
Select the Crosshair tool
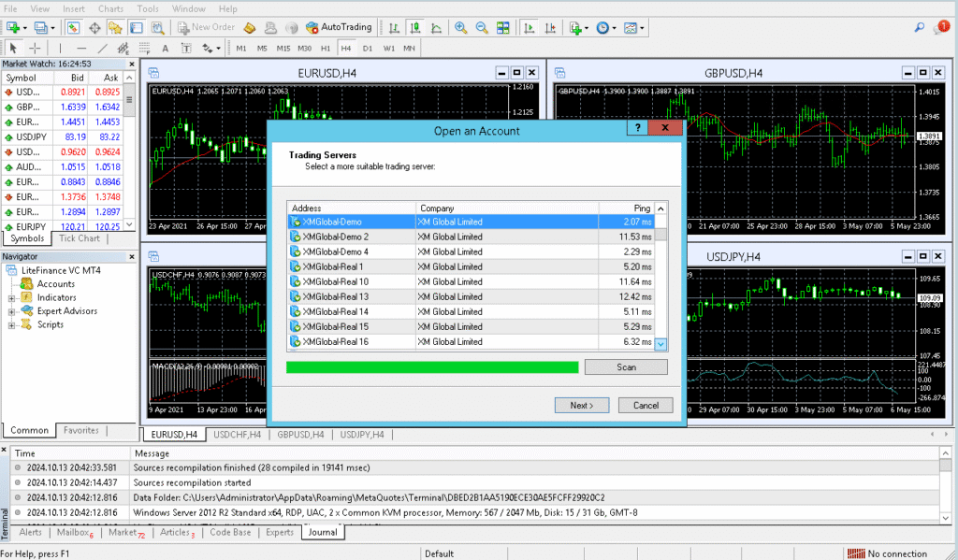click(x=35, y=48)
